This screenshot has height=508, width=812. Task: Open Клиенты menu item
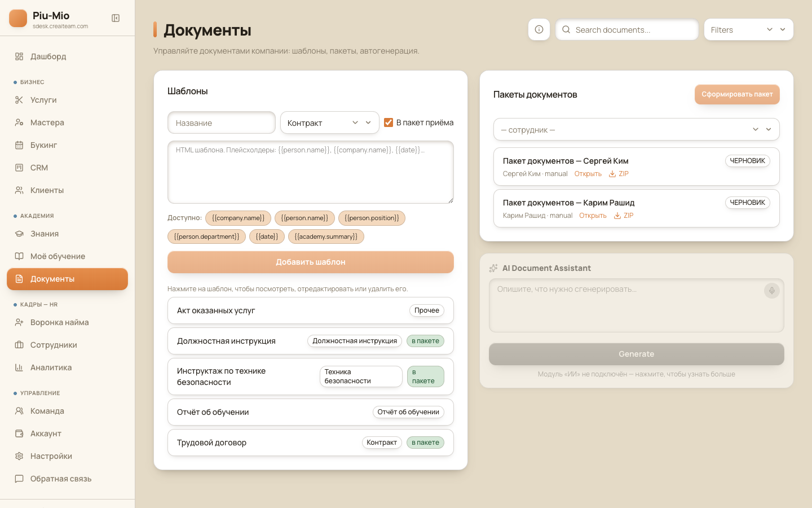click(x=67, y=190)
